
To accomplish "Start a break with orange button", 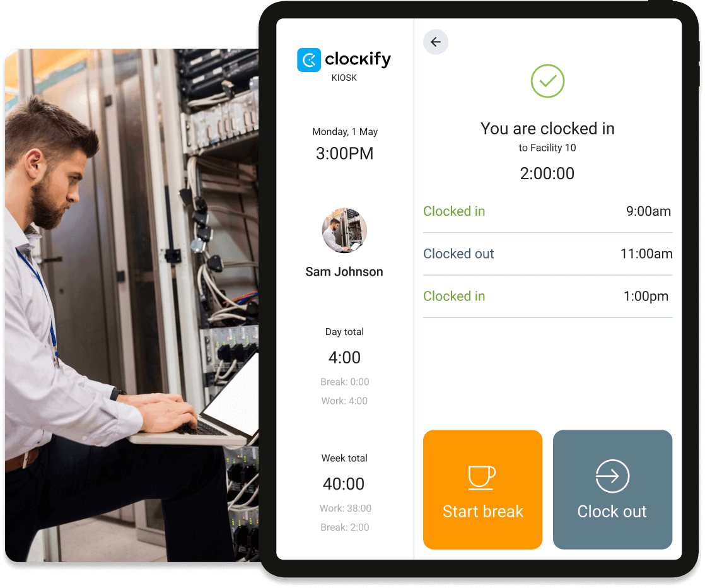I will [x=482, y=490].
